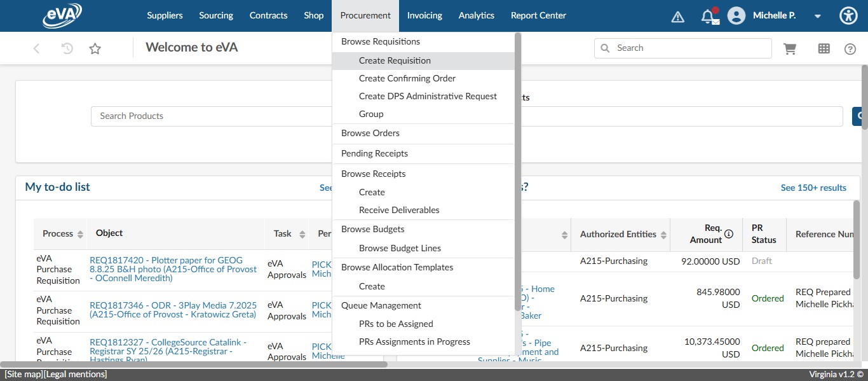This screenshot has width=868, height=381.
Task: Expand the Michelle P. account dropdown arrow
Action: [818, 17]
